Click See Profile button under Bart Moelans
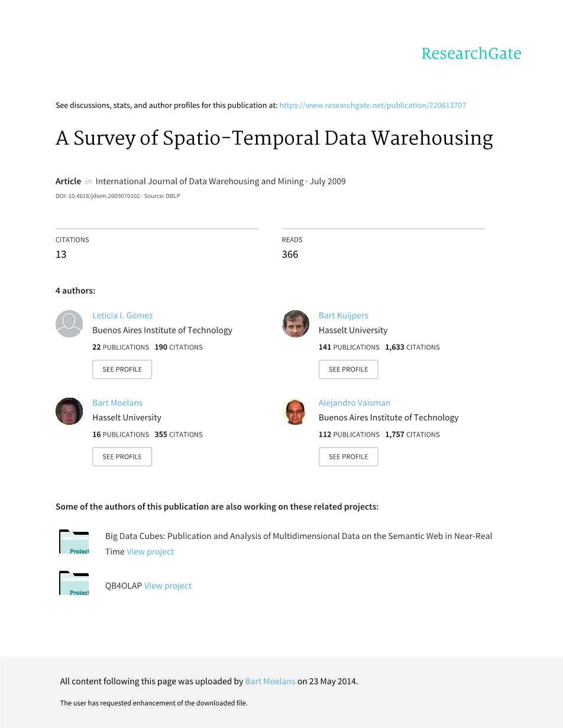Screen dimensions: 563x728 click(122, 457)
